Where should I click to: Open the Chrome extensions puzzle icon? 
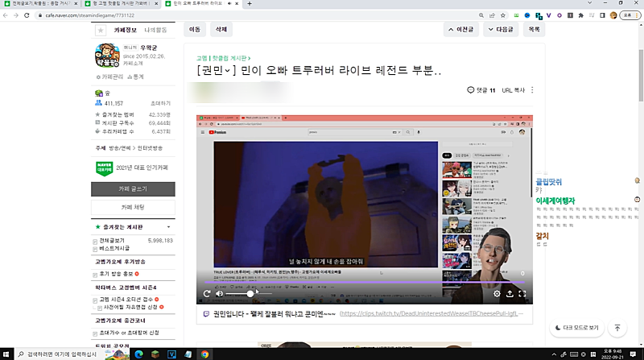coord(580,15)
